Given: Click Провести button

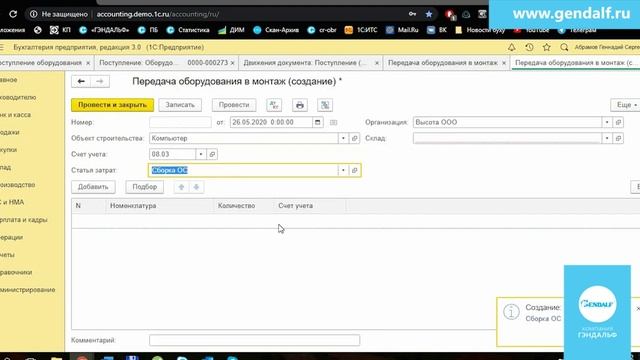Looking at the screenshot, I should click(234, 105).
